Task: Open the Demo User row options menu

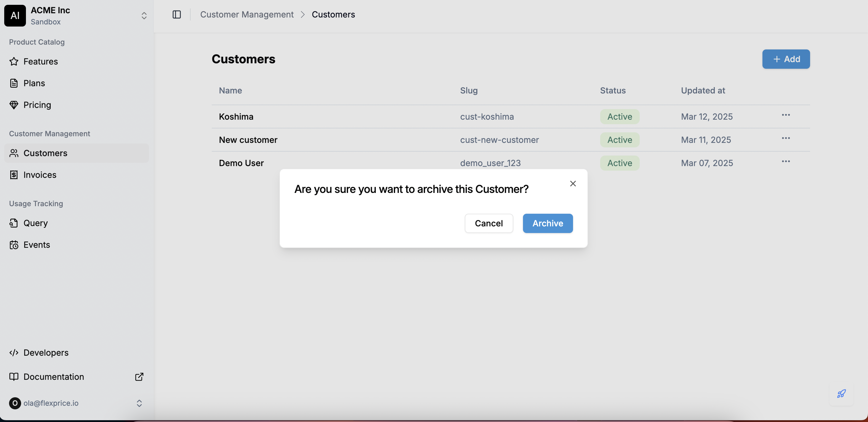Action: 786,162
